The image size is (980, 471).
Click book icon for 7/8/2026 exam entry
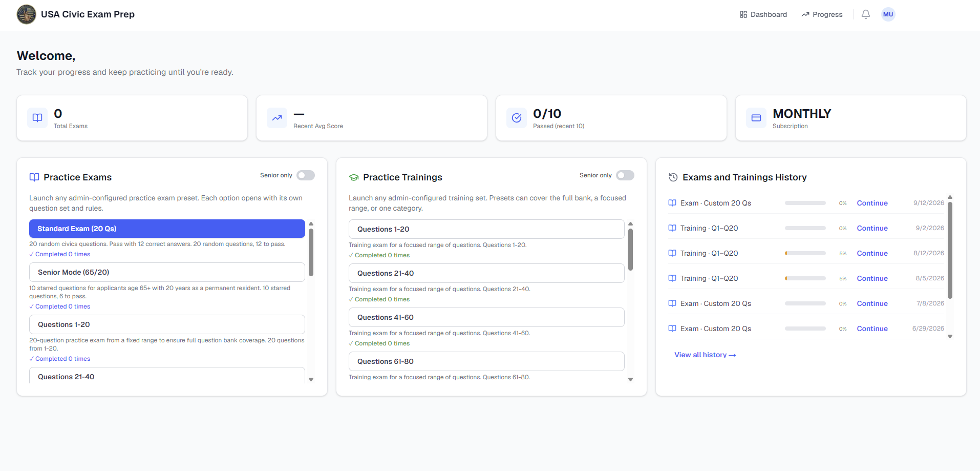(672, 303)
